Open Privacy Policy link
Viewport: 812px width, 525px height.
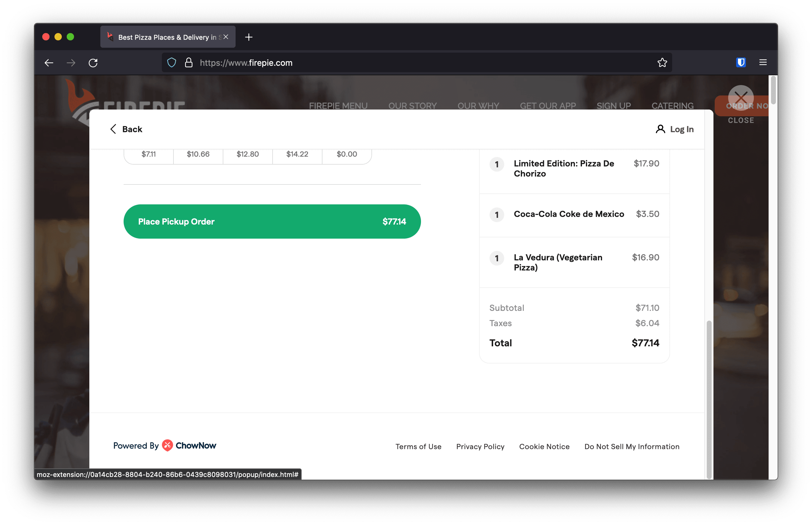coord(480,447)
